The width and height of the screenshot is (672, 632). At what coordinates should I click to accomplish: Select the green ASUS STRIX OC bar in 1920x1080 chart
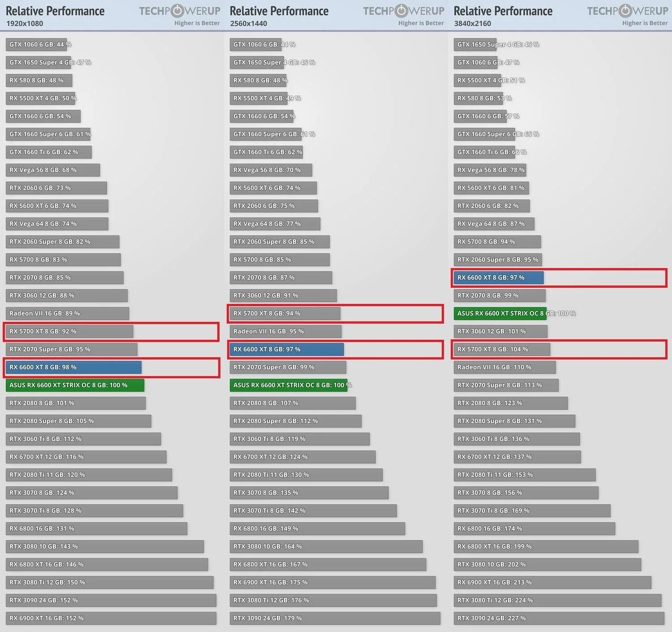[x=75, y=385]
